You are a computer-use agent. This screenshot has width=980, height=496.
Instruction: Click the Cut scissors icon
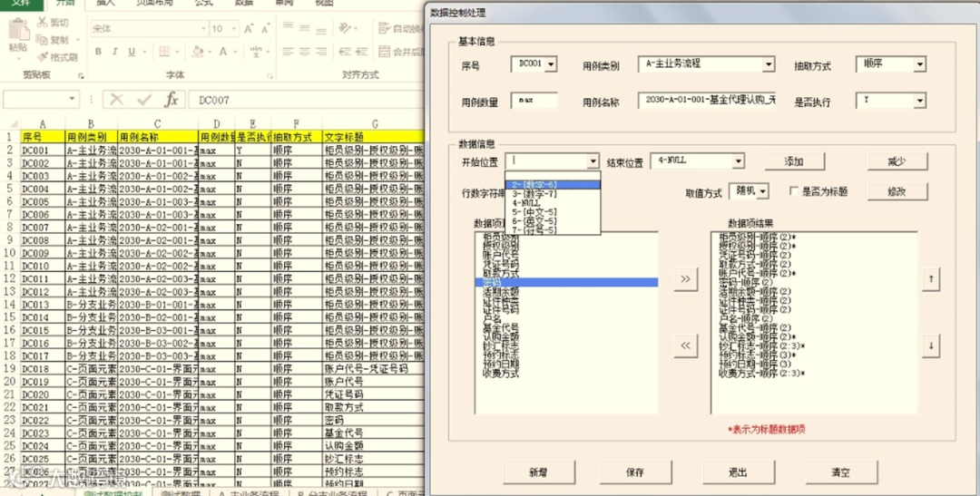pyautogui.click(x=42, y=23)
